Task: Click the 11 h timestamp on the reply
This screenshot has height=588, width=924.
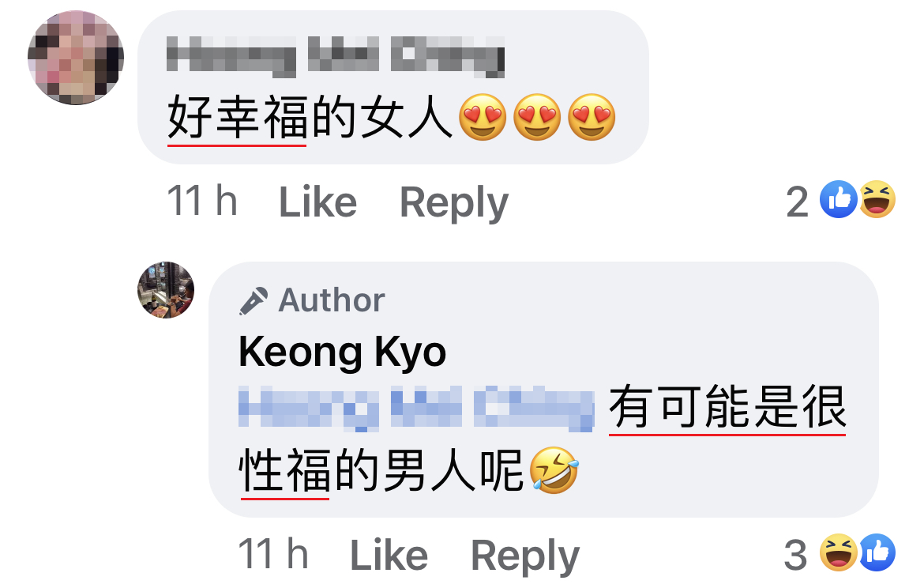Action: click(273, 554)
